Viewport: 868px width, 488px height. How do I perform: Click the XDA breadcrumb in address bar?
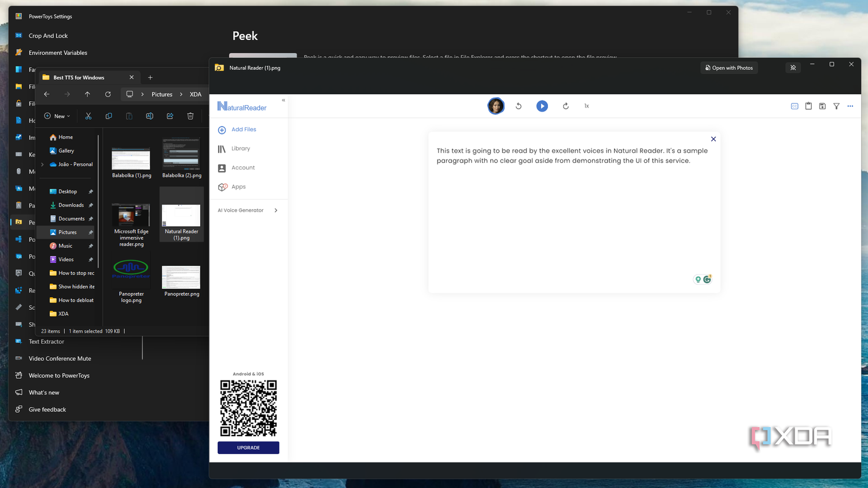coord(196,94)
